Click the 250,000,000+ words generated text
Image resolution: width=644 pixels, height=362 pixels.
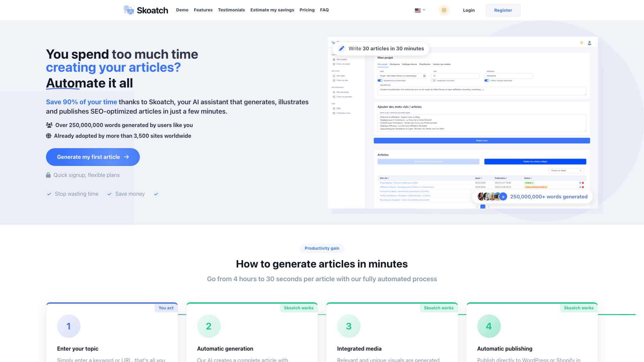coord(549,197)
